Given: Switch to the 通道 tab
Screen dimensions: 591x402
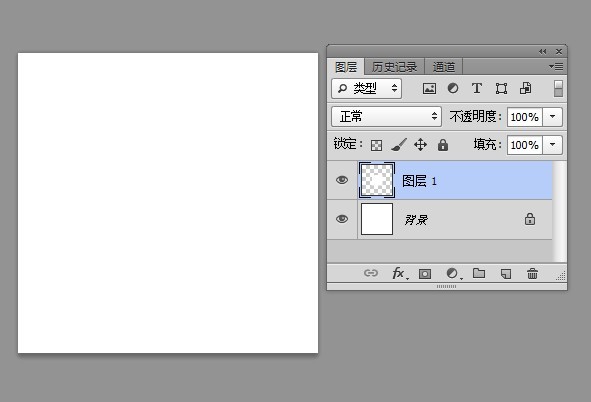Looking at the screenshot, I should click(x=444, y=67).
